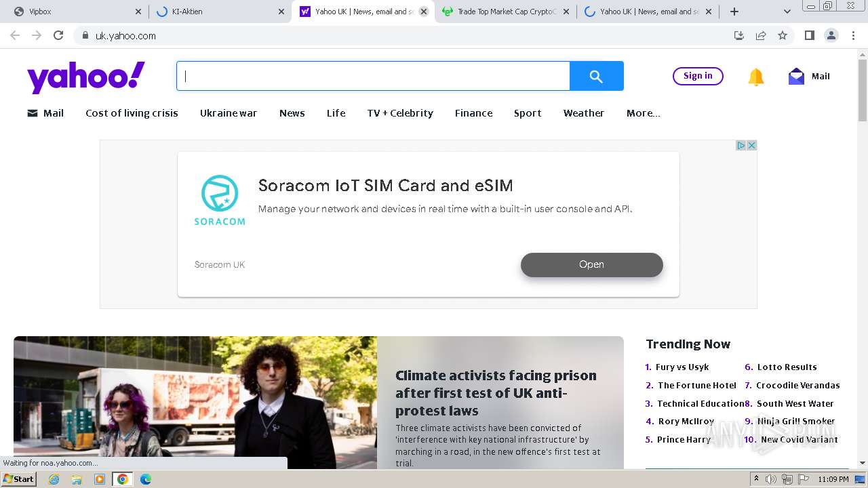Open media player icon in the taskbar
The width and height of the screenshot is (868, 488).
tap(100, 479)
